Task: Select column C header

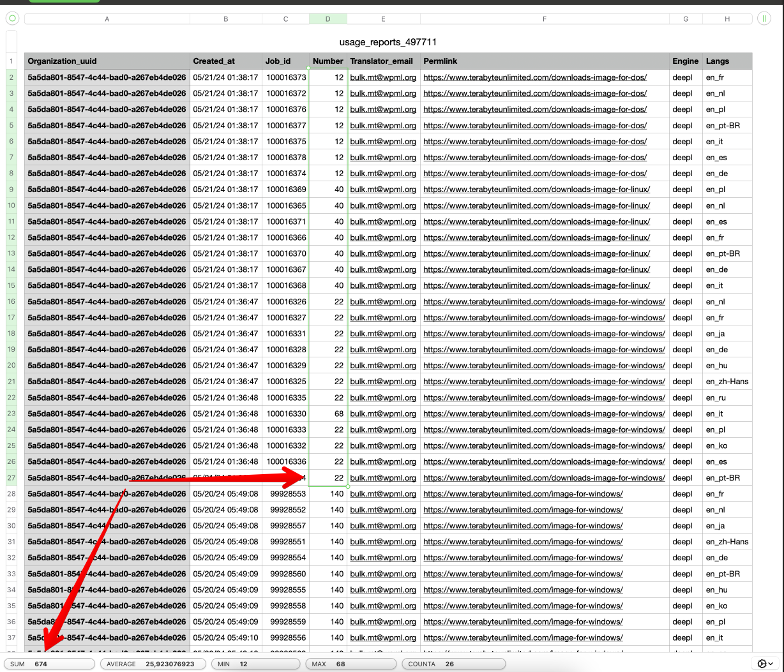Action: [285, 19]
